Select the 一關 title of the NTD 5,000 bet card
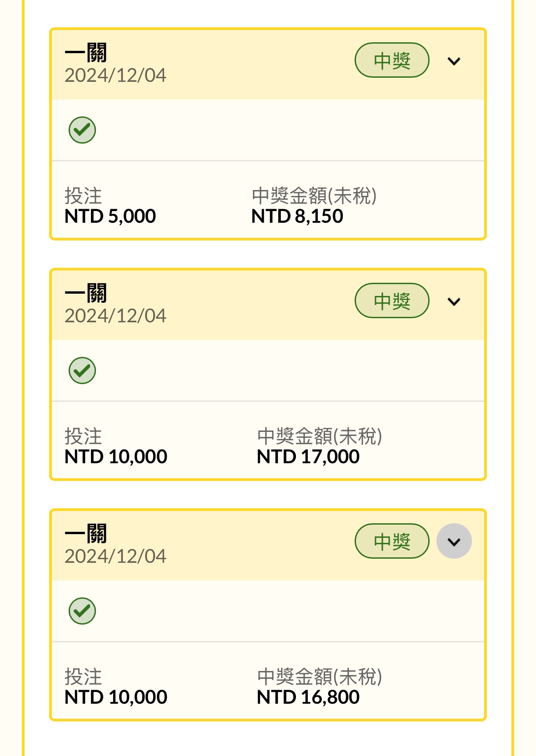 (86, 53)
